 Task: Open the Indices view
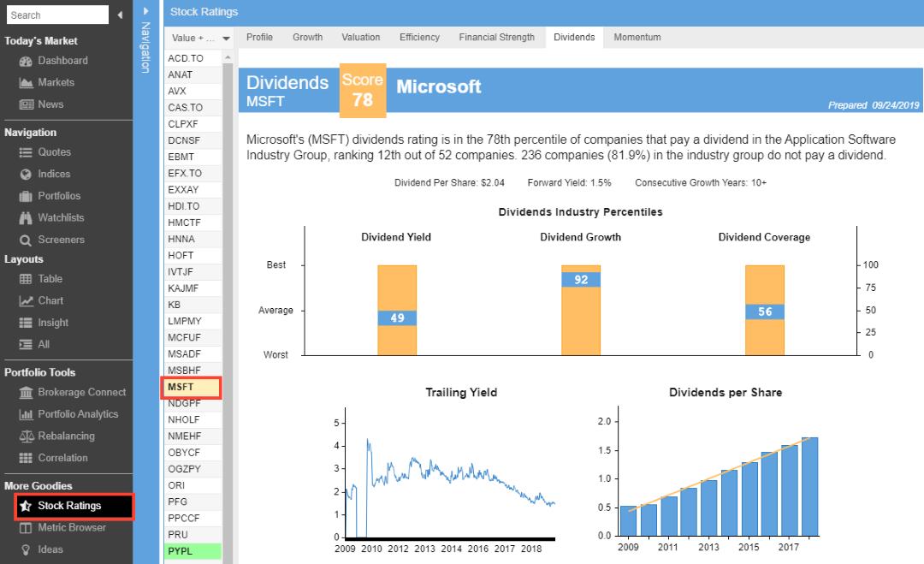[56, 174]
